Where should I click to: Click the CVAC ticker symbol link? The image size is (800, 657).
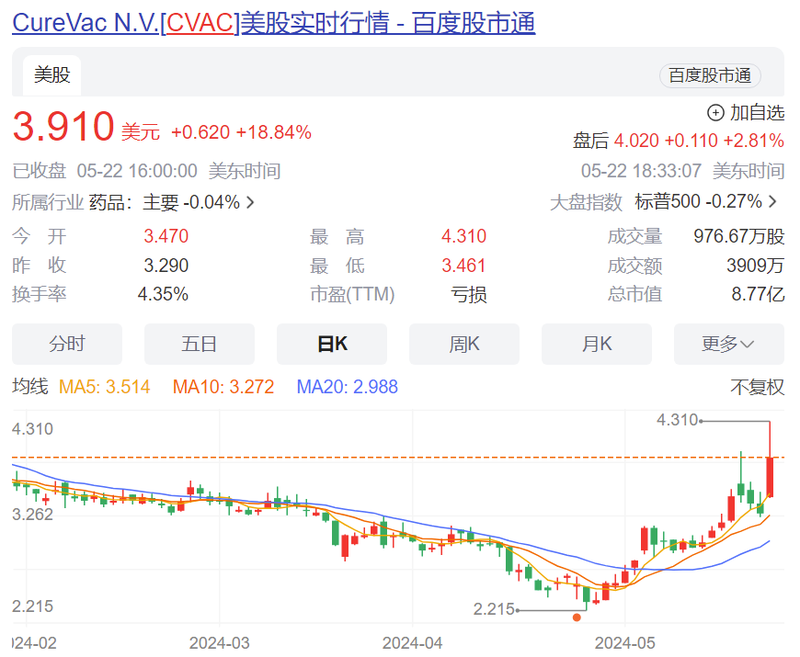click(198, 22)
